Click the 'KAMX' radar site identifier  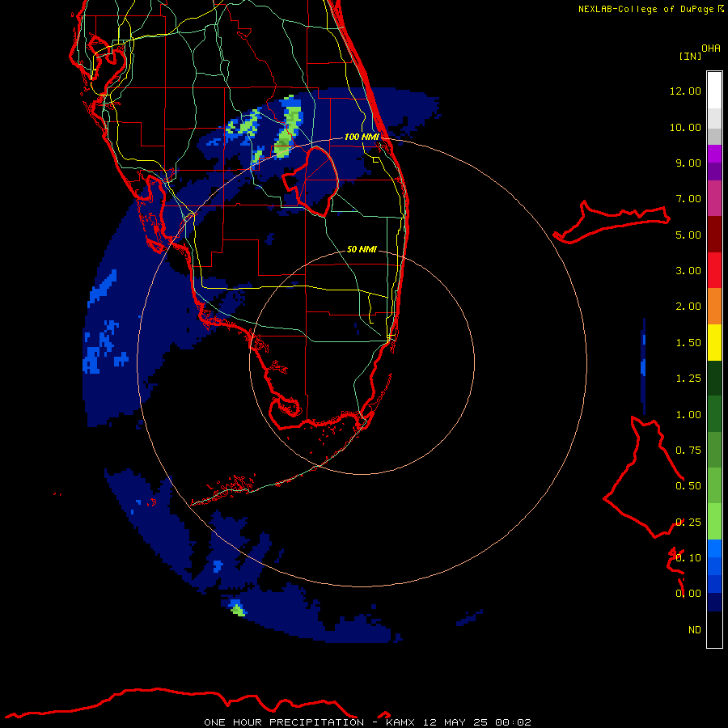400,722
